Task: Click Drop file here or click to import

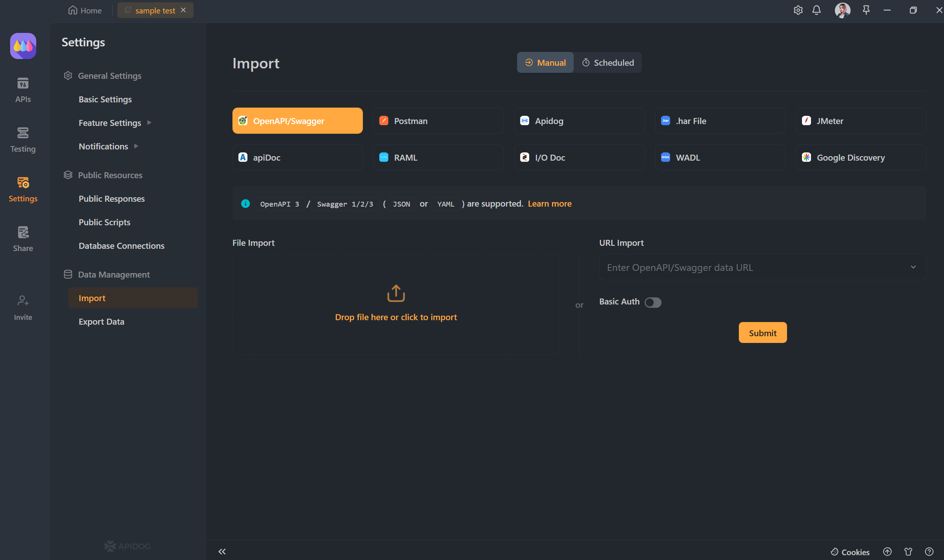Action: click(396, 317)
